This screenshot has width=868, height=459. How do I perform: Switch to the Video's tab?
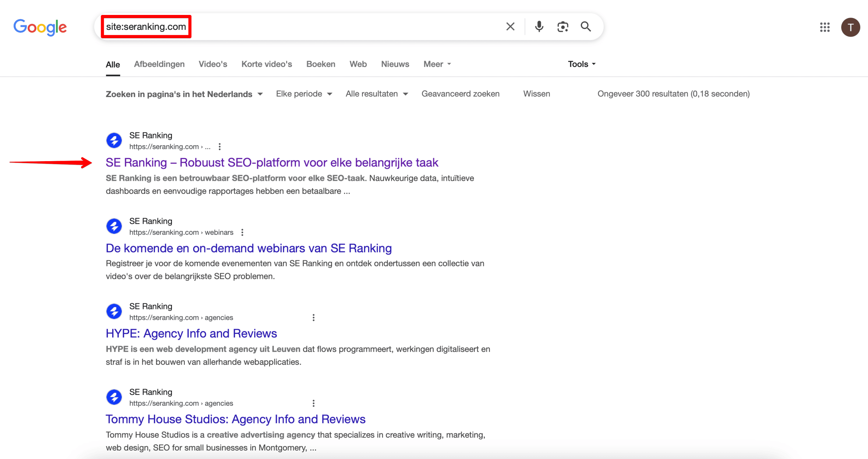(213, 64)
